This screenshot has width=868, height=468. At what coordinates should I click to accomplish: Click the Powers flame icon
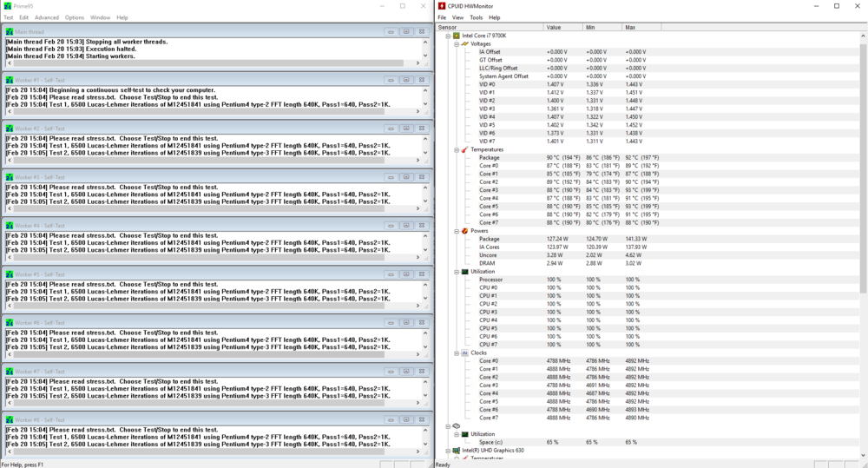[464, 231]
